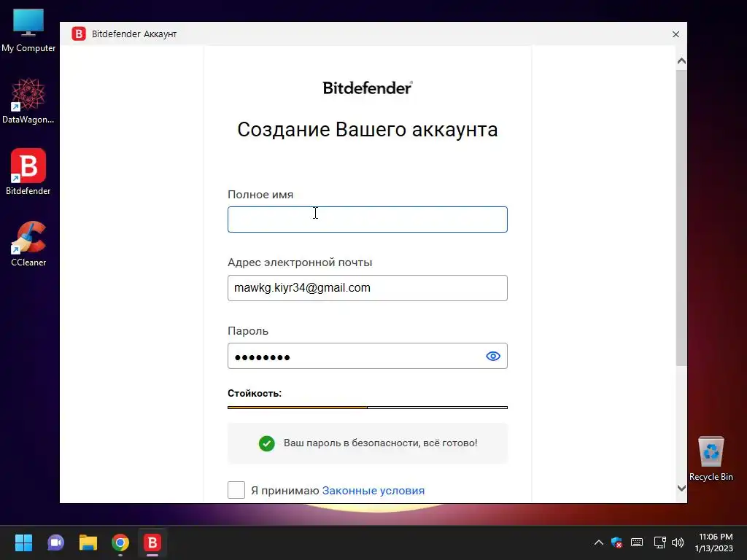The height and width of the screenshot is (560, 747).
Task: Click the 'Полное имя' input field
Action: [x=368, y=219]
